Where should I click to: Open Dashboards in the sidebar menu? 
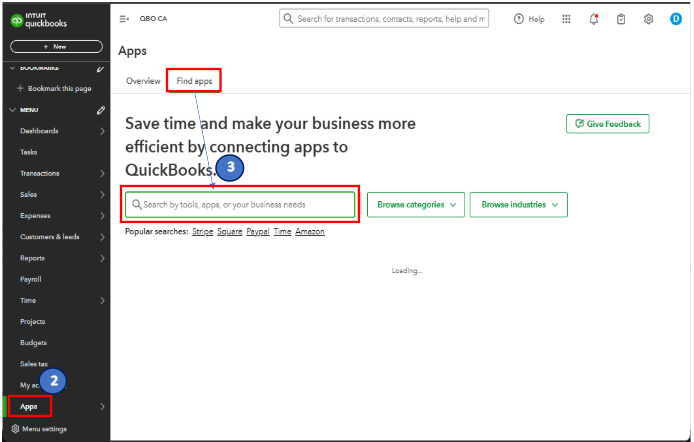tap(39, 131)
